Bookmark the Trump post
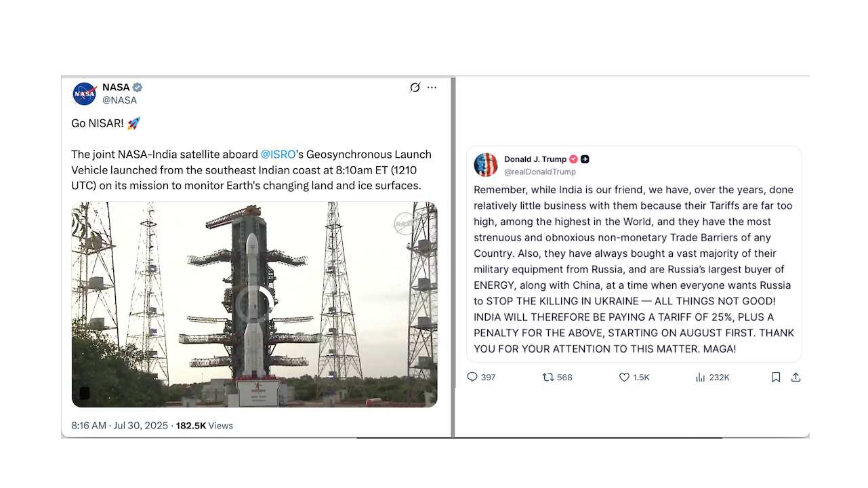The image size is (868, 488). pos(776,378)
